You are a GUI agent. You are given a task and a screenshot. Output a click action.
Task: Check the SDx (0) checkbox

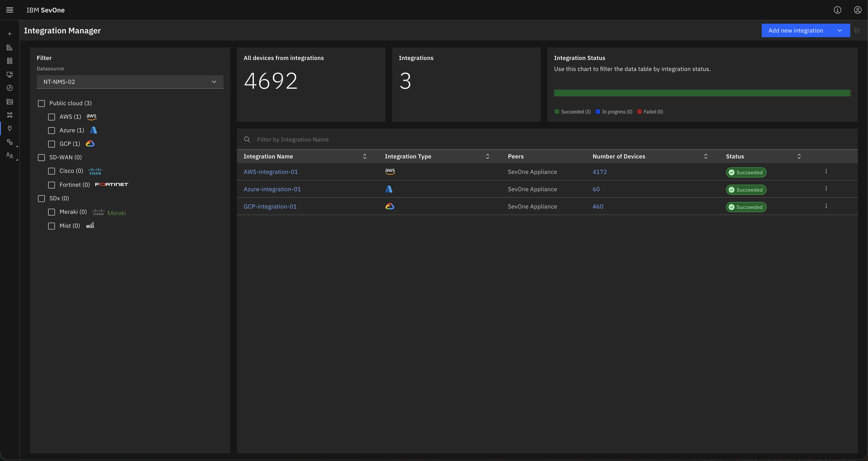[41, 198]
